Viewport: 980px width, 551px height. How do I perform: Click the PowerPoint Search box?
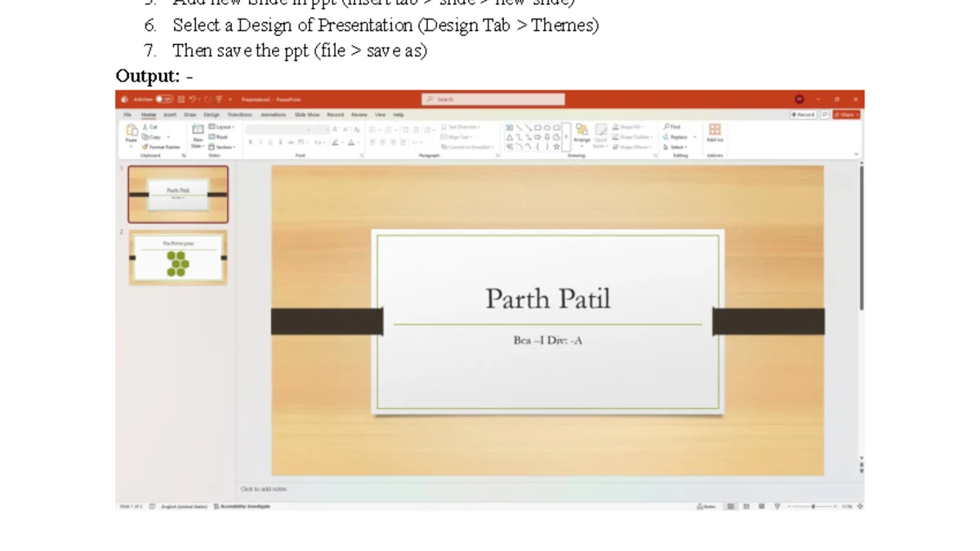tap(493, 100)
